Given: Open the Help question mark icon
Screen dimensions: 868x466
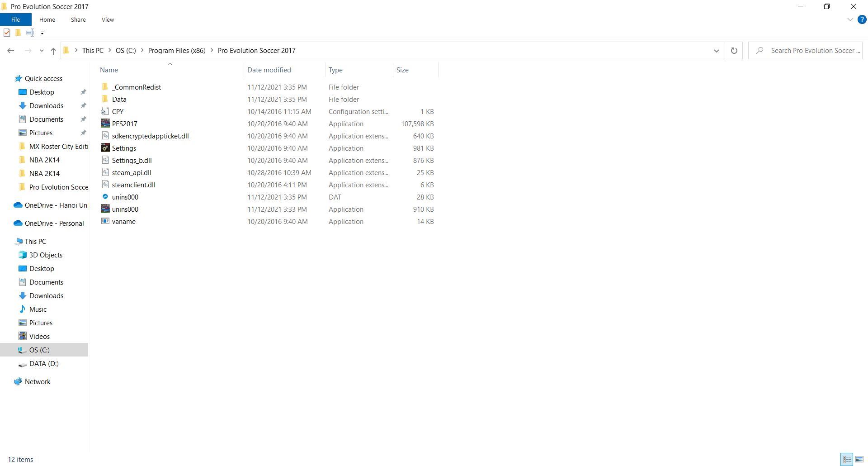Looking at the screenshot, I should pyautogui.click(x=862, y=19).
